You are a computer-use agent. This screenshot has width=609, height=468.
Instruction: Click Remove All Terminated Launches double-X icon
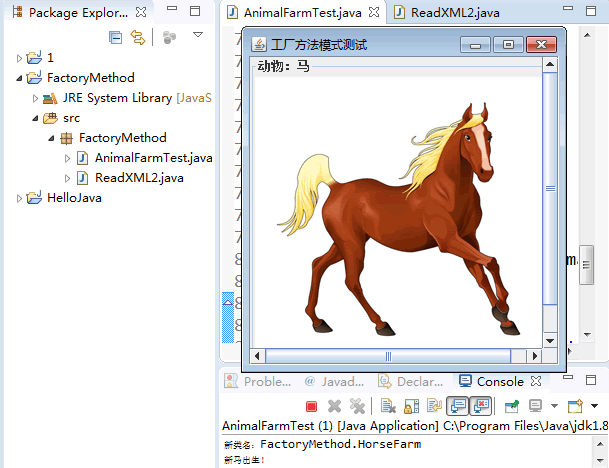click(356, 406)
